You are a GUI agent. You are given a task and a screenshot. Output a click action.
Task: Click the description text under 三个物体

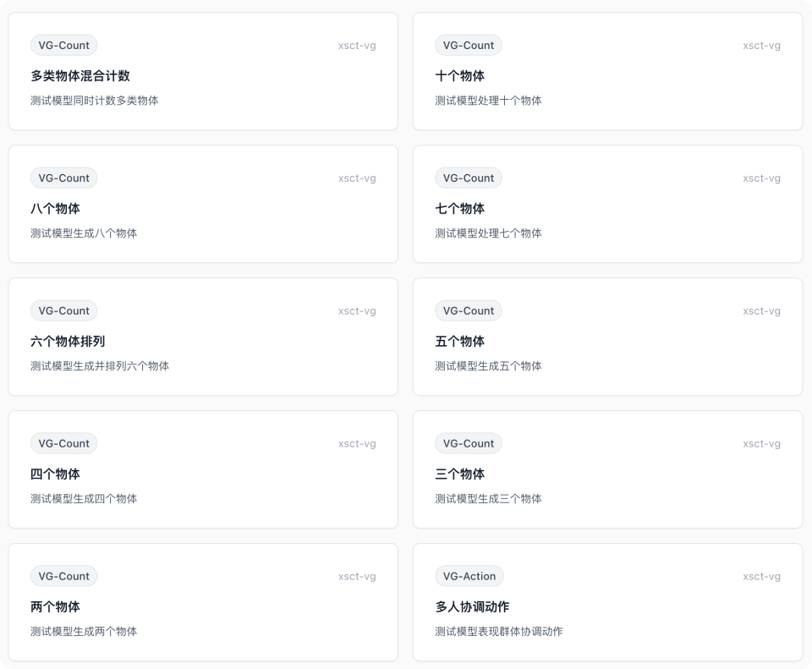[x=488, y=499]
